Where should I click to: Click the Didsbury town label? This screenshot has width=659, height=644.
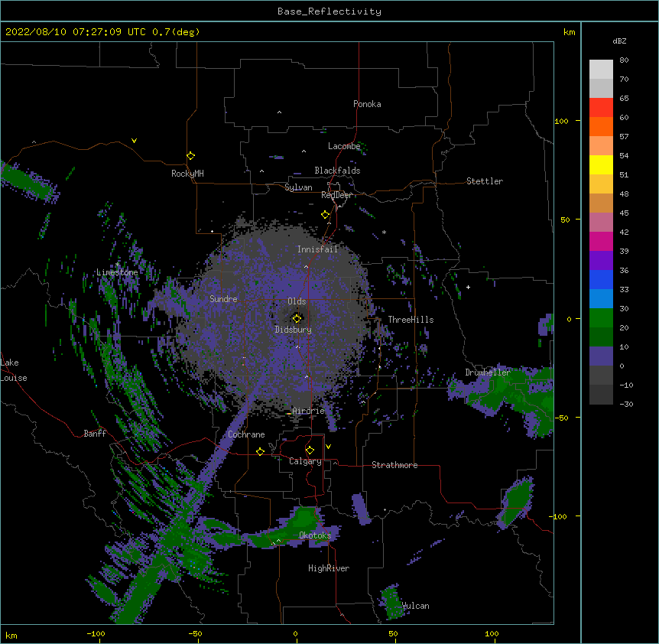coord(294,330)
